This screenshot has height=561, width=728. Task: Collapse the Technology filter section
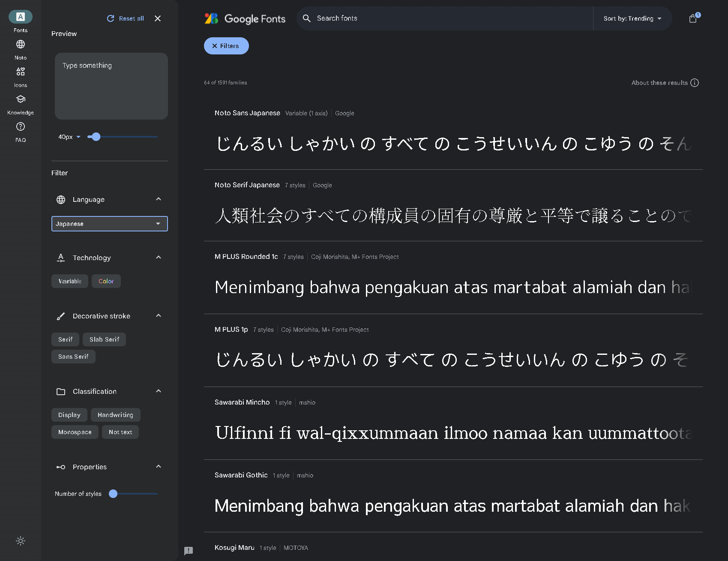(x=159, y=258)
